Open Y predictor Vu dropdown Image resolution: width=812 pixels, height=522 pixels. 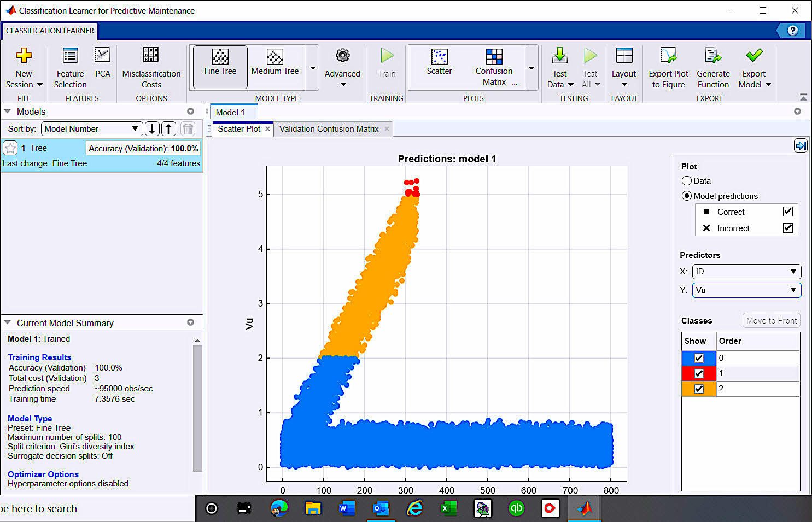tap(746, 290)
